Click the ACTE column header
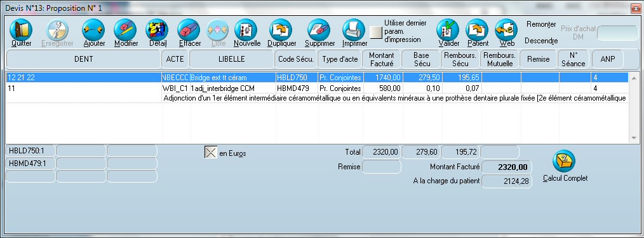 (175, 59)
